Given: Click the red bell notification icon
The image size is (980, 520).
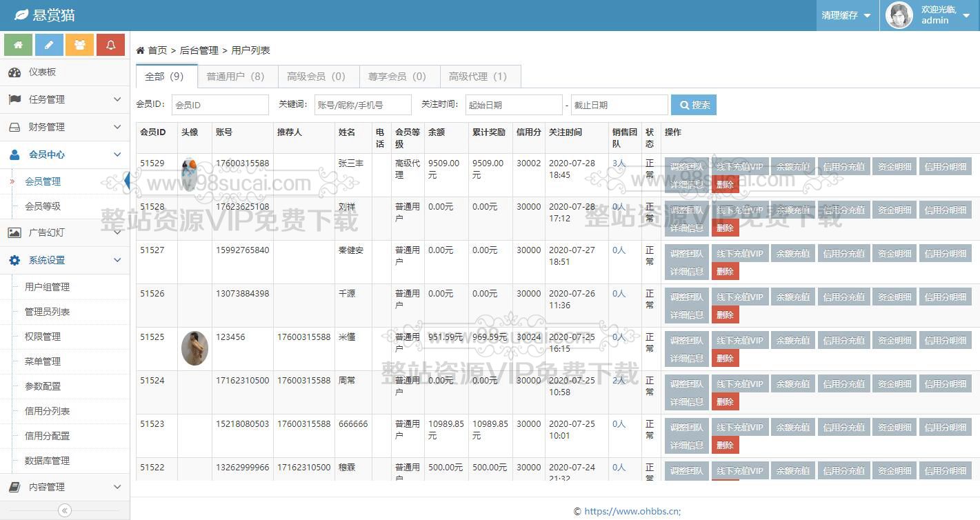Looking at the screenshot, I should click(x=111, y=43).
